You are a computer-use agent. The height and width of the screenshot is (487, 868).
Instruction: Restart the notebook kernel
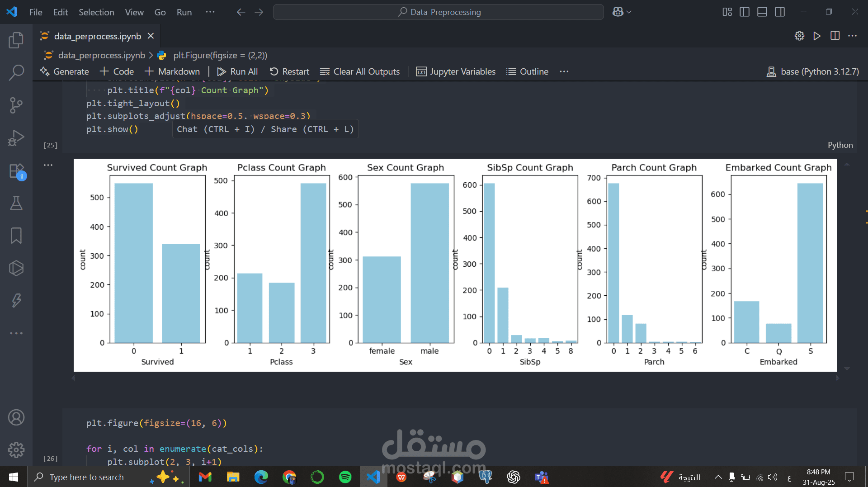pos(289,71)
